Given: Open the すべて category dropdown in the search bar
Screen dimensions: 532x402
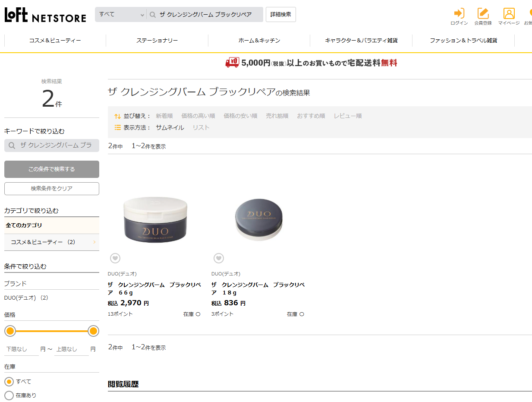Looking at the screenshot, I should coord(121,14).
